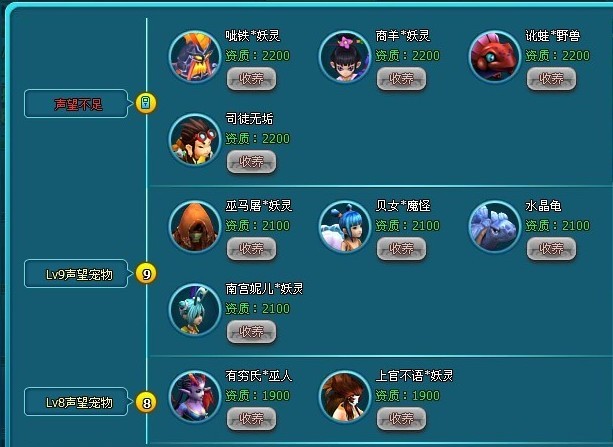This screenshot has height=447, width=613.
Task: Select the blue-haired 贝女*魔怪 portrait
Action: 345,227
